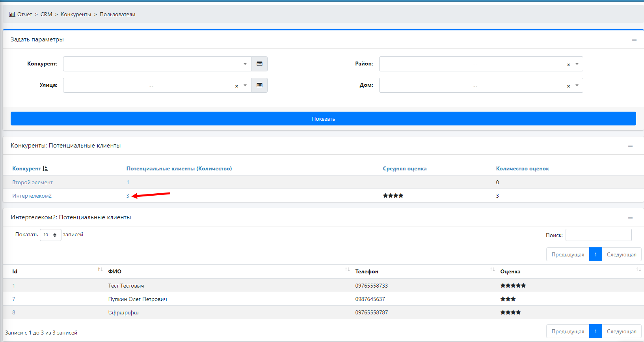Screen dimensions: 644x342
Task: Clear the Дом selection with x
Action: (x=568, y=86)
